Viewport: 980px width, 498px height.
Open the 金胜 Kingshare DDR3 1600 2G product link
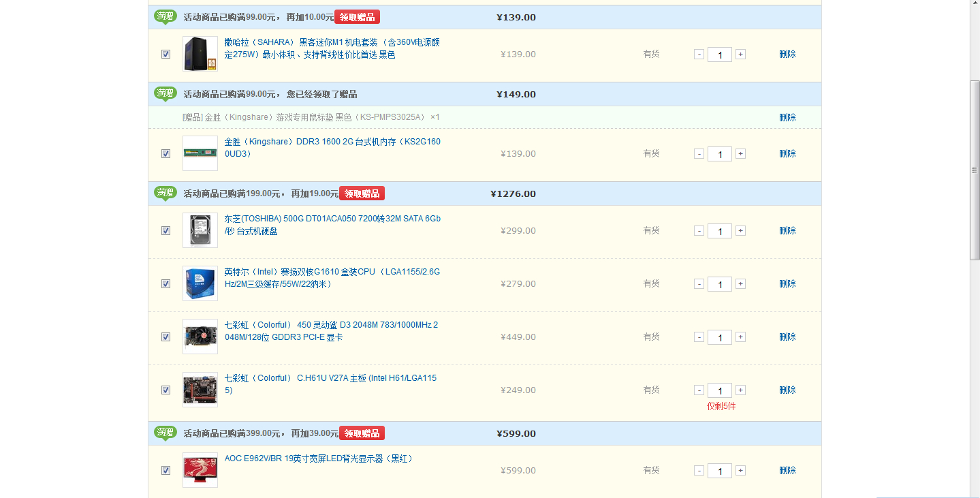(332, 148)
